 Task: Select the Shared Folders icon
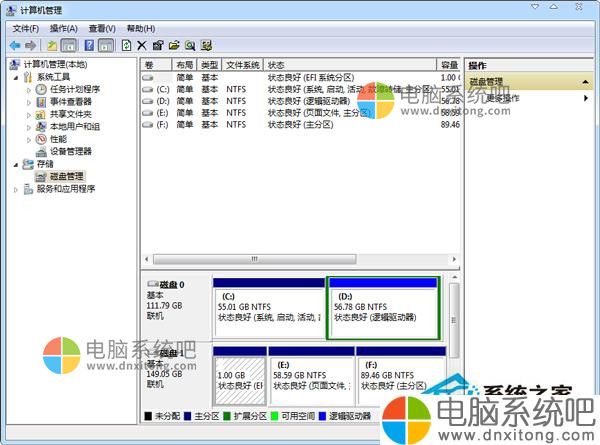[x=41, y=114]
